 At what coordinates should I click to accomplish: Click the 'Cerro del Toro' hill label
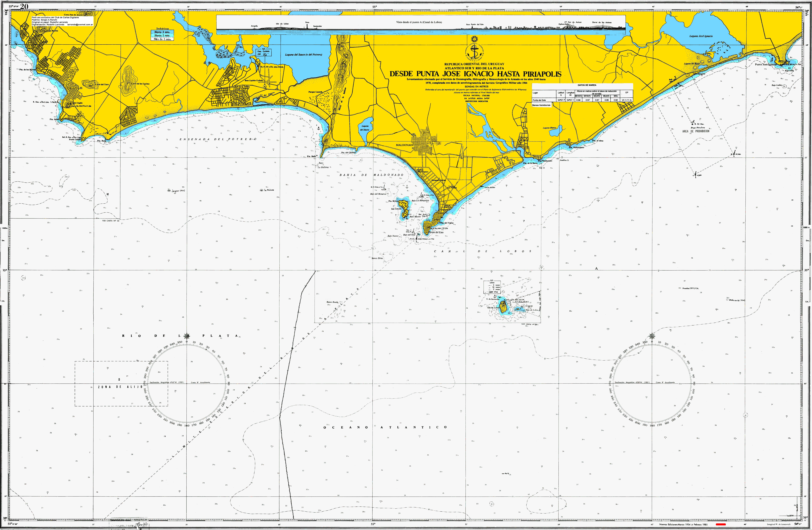point(102,84)
